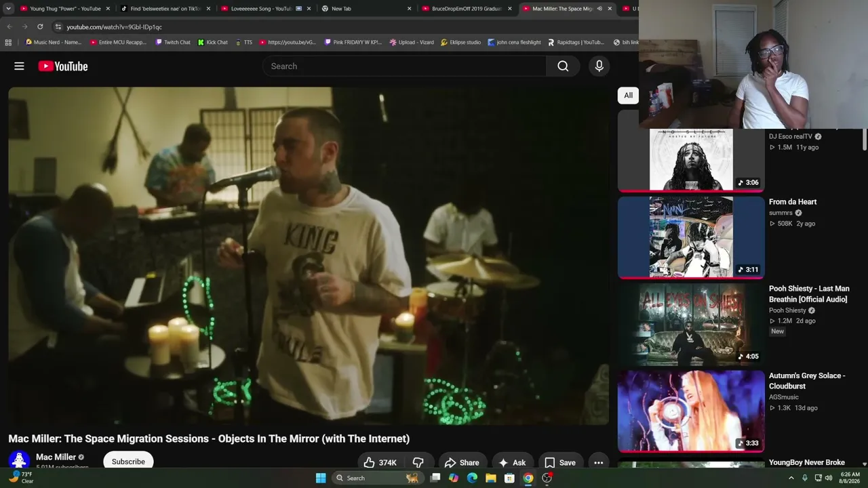Open File Explorer from the taskbar
The width and height of the screenshot is (868, 488).
click(490, 478)
